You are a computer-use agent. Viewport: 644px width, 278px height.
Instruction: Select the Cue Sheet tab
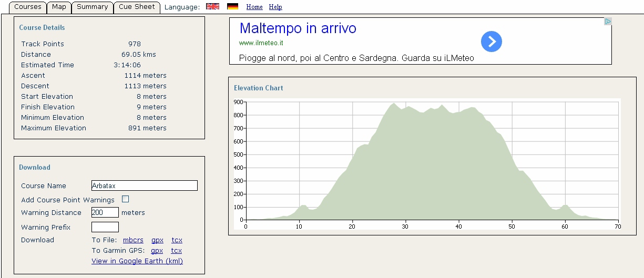tap(137, 7)
